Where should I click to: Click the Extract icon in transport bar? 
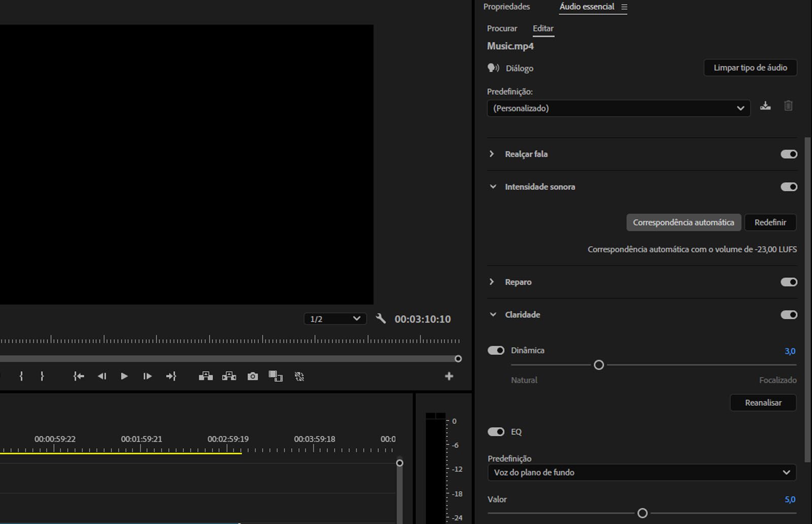229,376
